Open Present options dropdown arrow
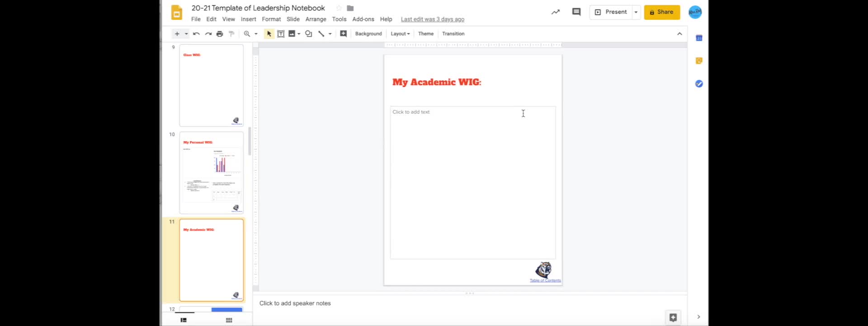This screenshot has width=868, height=326. (x=636, y=12)
